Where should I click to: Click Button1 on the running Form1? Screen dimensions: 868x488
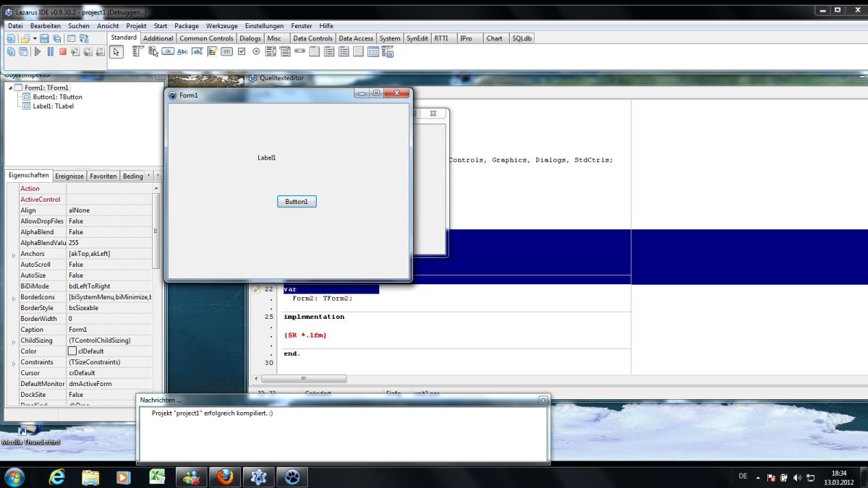coord(297,202)
